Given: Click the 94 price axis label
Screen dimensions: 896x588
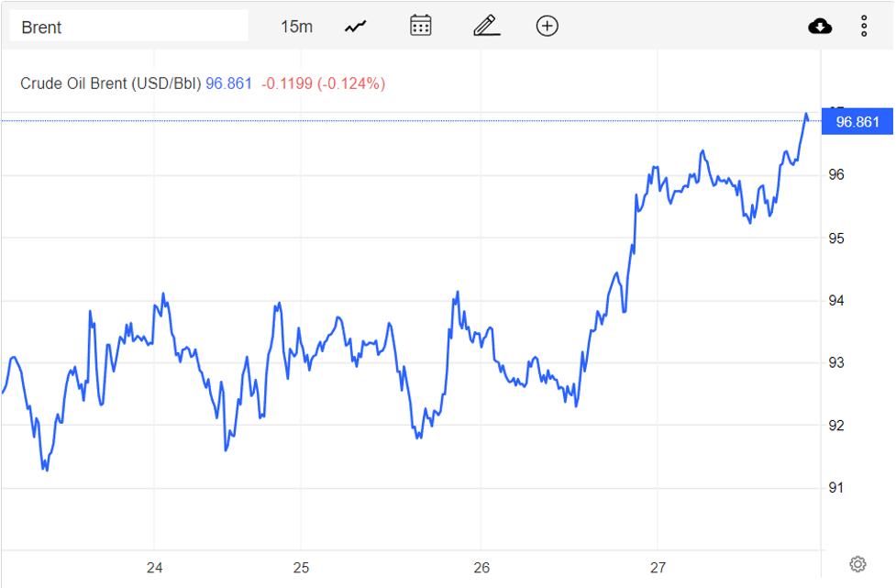Looking at the screenshot, I should pyautogui.click(x=836, y=301).
